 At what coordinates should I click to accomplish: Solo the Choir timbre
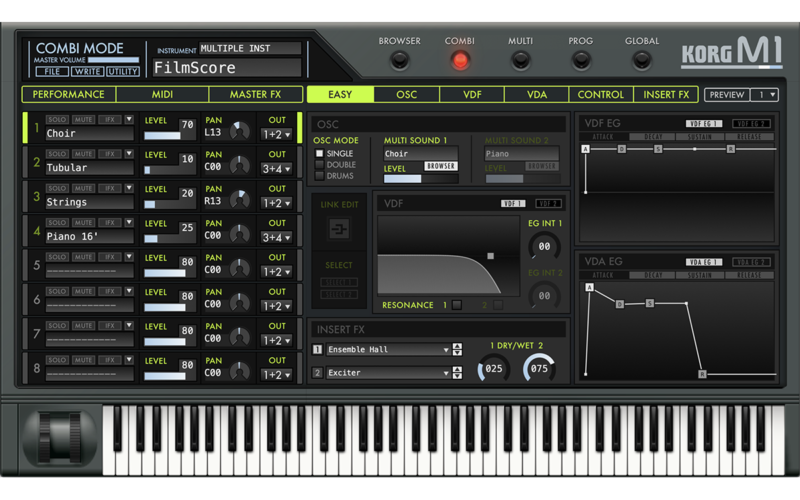(x=57, y=119)
